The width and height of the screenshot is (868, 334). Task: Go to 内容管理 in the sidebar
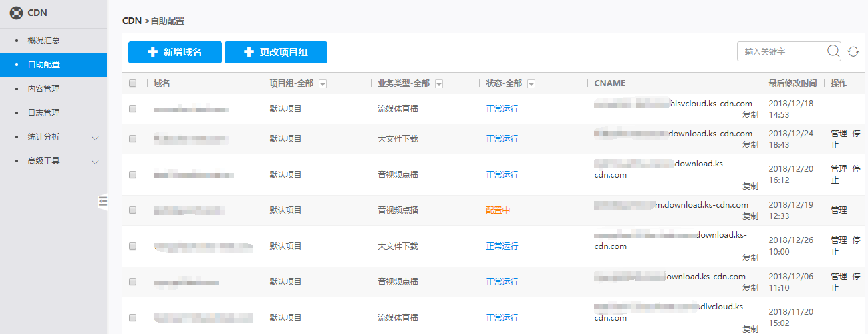(x=43, y=89)
